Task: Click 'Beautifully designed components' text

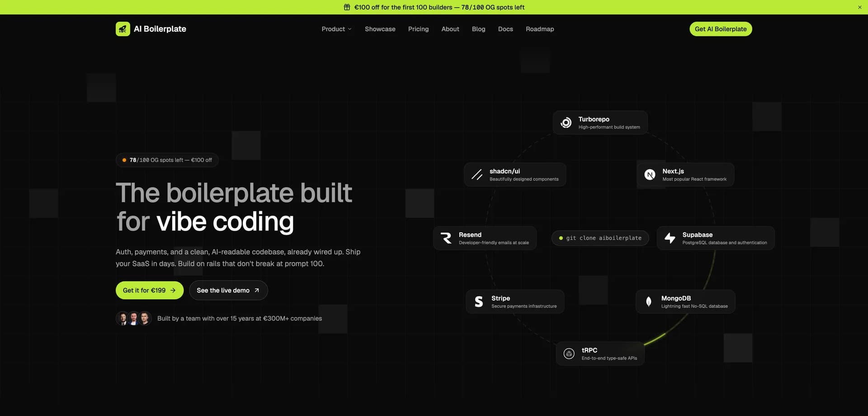Action: (524, 179)
